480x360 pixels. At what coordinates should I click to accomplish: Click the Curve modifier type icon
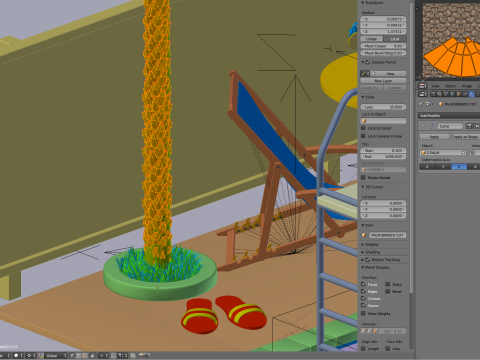[432, 126]
